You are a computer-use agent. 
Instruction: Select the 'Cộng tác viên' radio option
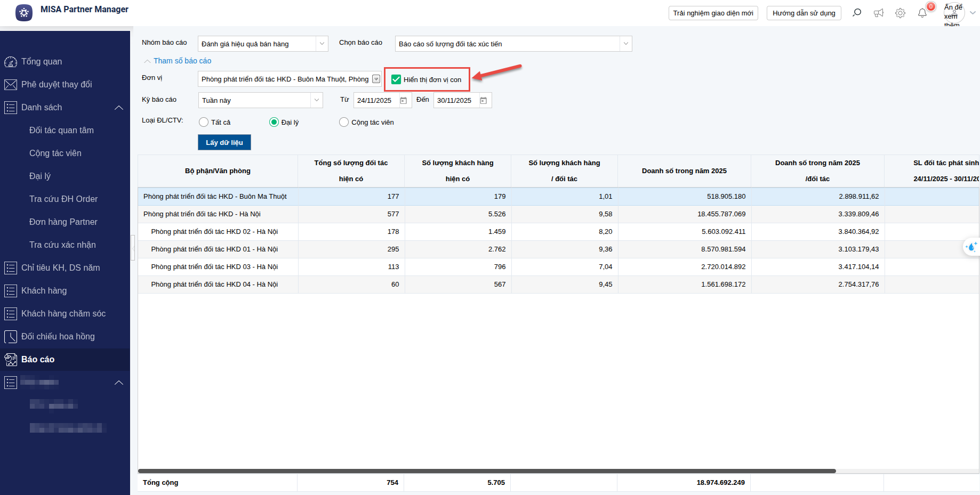tap(344, 123)
